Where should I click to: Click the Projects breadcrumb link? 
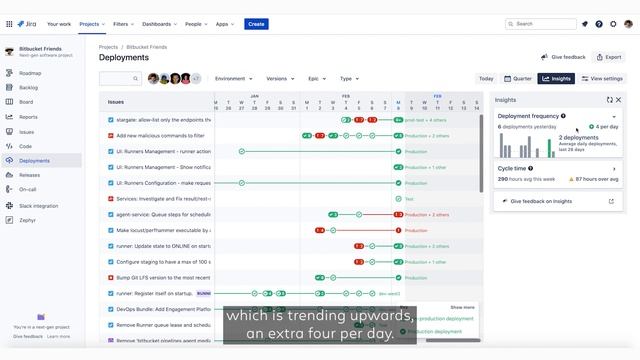(x=108, y=47)
